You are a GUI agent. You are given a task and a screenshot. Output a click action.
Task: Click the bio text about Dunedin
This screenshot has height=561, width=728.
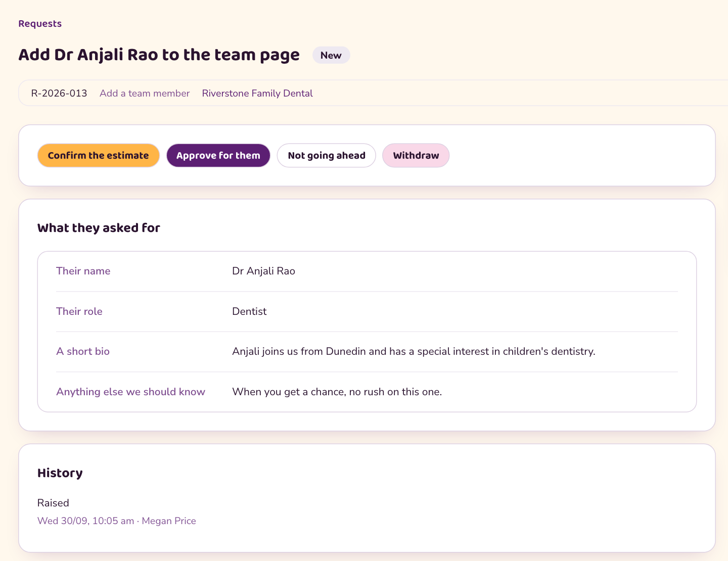414,351
